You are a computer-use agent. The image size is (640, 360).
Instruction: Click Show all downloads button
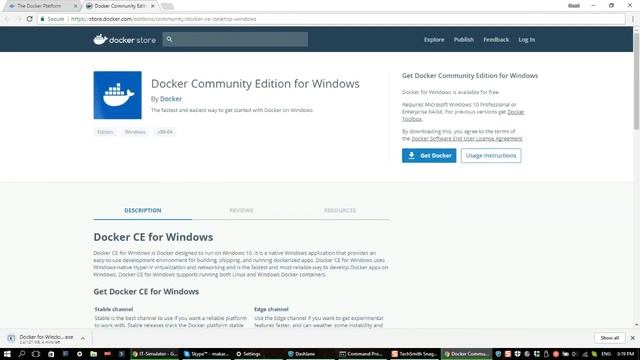pyautogui.click(x=609, y=338)
